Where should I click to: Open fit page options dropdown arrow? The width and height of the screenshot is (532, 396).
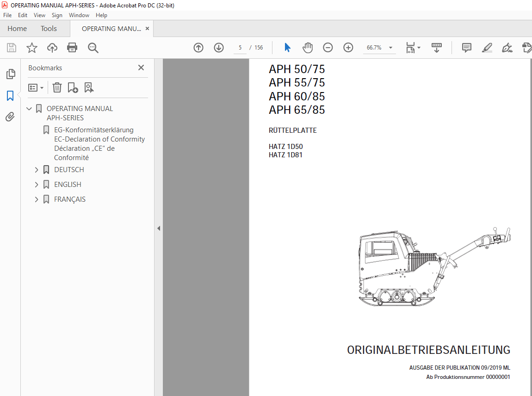(x=419, y=48)
